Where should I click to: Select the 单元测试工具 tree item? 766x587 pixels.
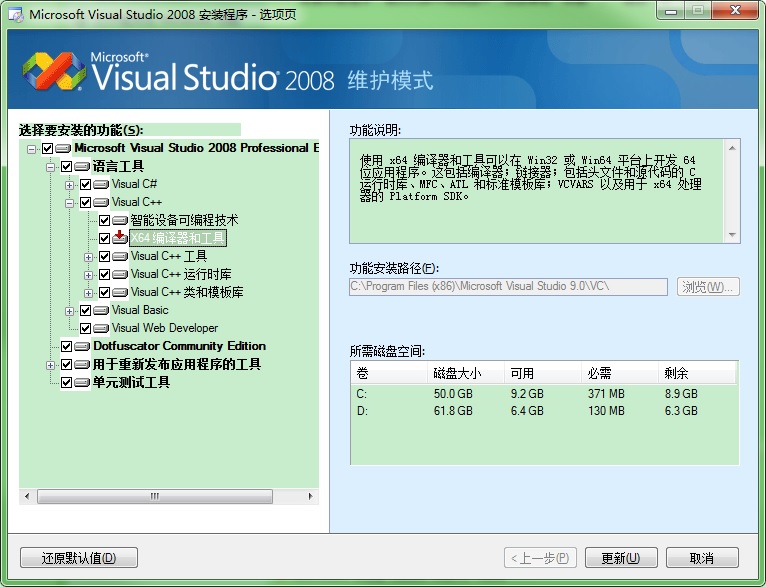point(131,382)
